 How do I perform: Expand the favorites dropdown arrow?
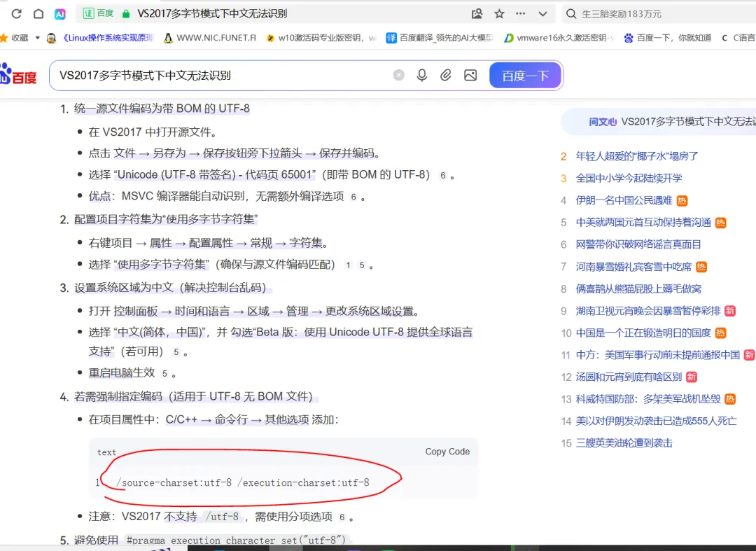point(37,38)
